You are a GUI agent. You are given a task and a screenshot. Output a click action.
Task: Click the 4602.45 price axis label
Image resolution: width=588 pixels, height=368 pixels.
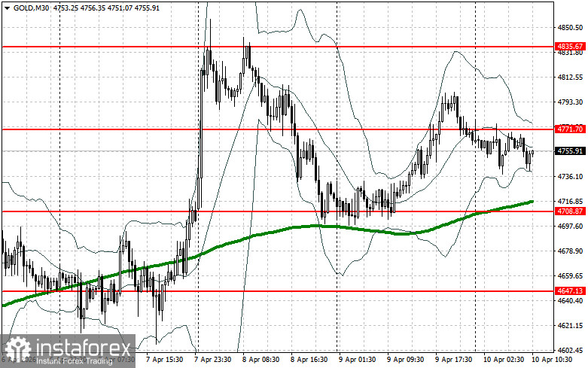[570, 350]
